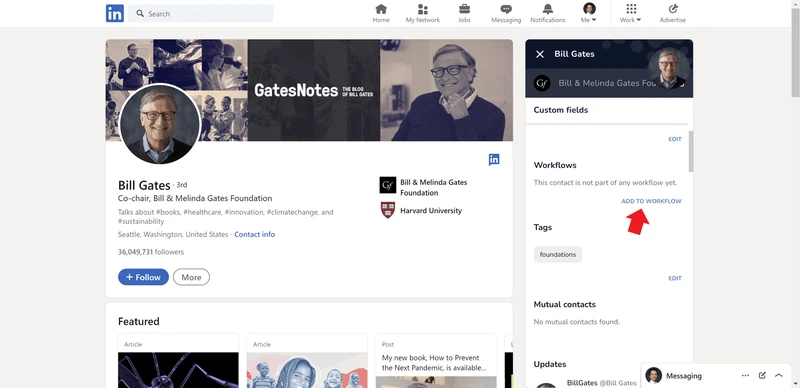The width and height of the screenshot is (800, 388).
Task: Click the LinkedIn search field
Action: pyautogui.click(x=201, y=14)
